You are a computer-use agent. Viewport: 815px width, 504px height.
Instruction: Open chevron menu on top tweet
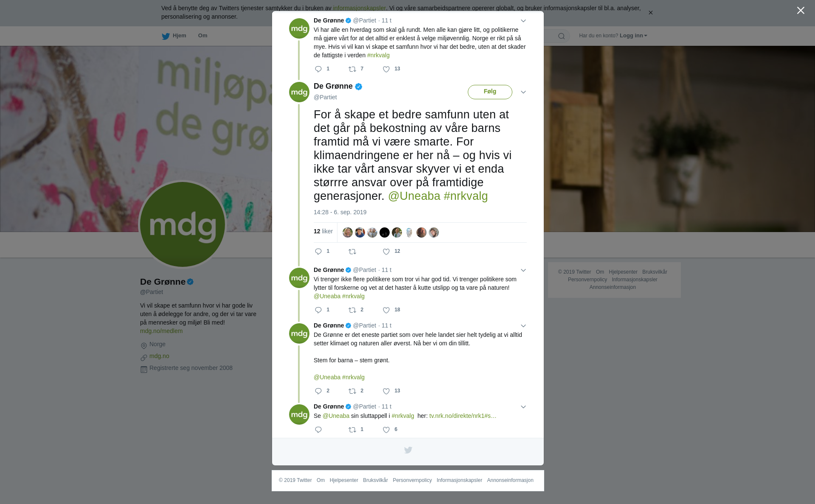click(523, 21)
